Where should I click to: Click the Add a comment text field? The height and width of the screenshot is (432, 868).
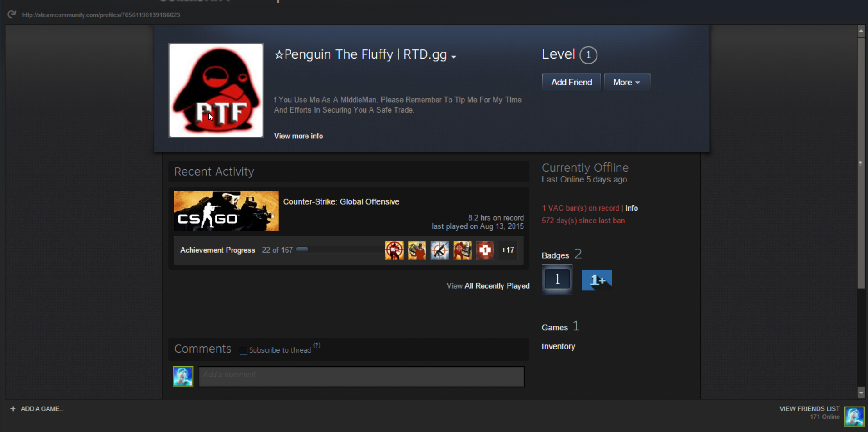point(361,376)
